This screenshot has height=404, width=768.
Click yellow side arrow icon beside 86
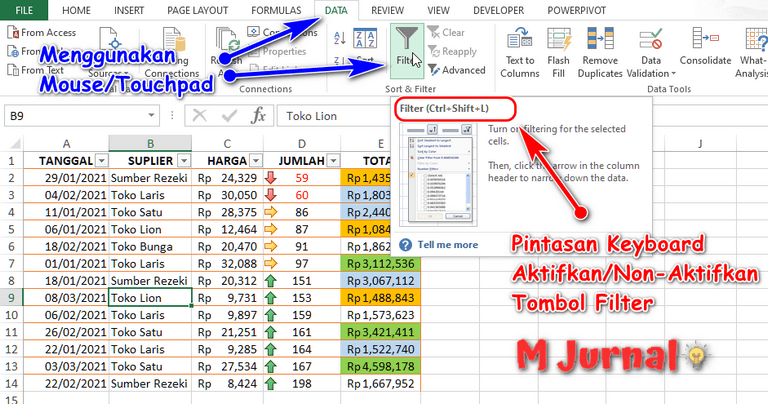[270, 212]
